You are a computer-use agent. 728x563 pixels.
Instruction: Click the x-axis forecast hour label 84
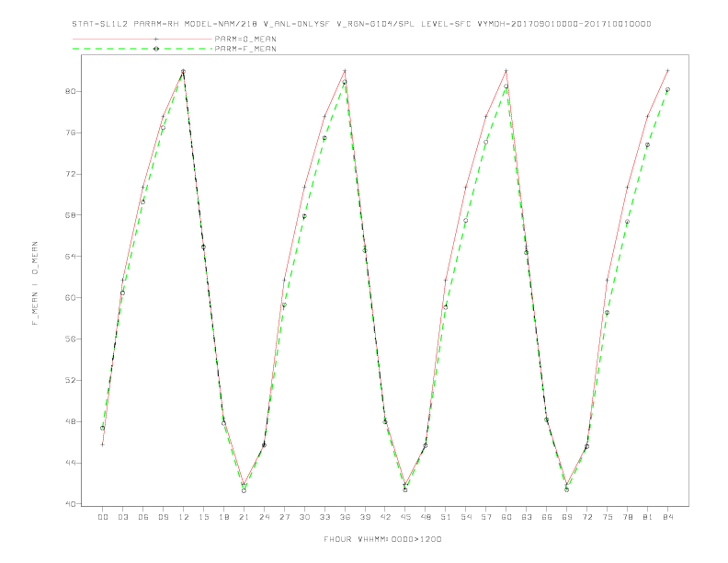tap(668, 517)
